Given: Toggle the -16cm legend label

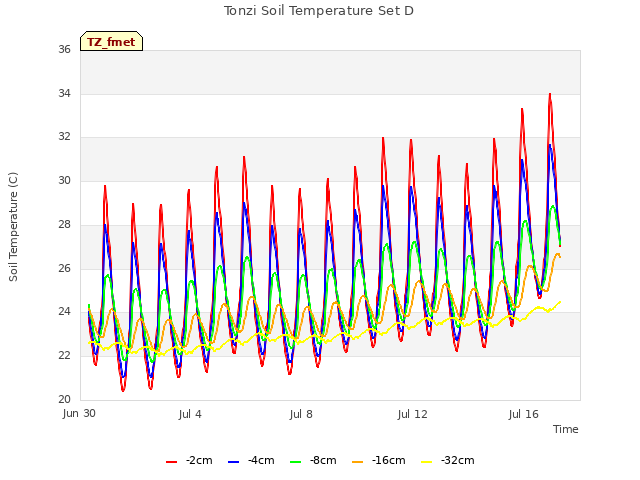Looking at the screenshot, I should point(389,461).
